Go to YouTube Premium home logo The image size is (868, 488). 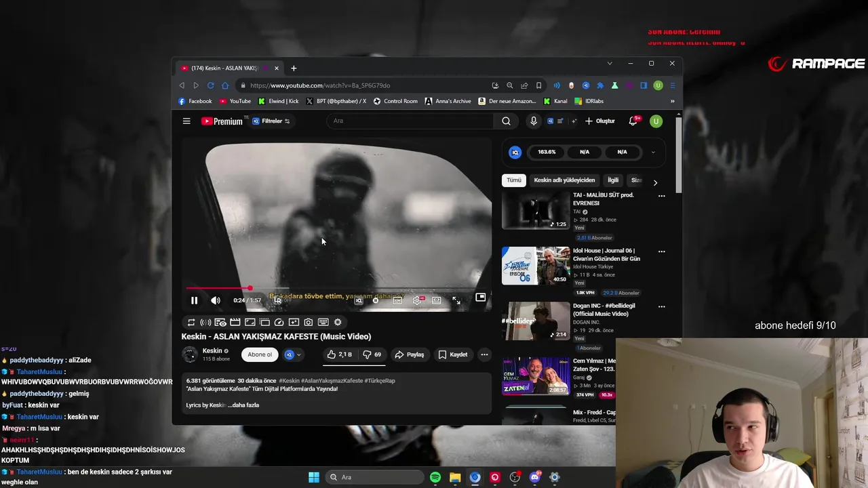[222, 121]
